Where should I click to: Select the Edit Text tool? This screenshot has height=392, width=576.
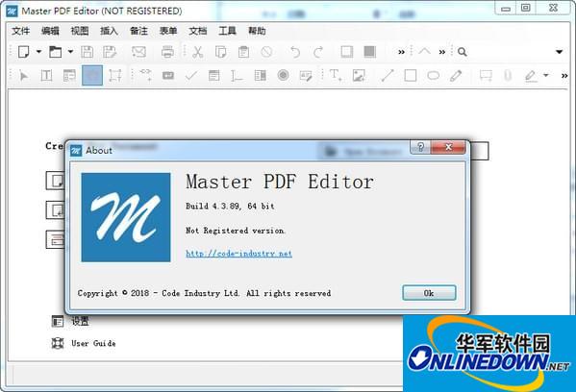[x=46, y=76]
